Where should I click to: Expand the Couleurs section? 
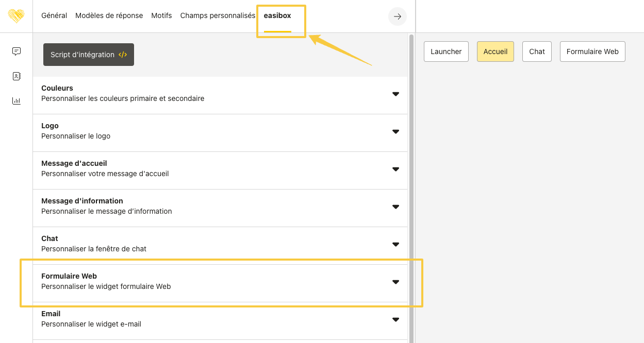coord(395,94)
